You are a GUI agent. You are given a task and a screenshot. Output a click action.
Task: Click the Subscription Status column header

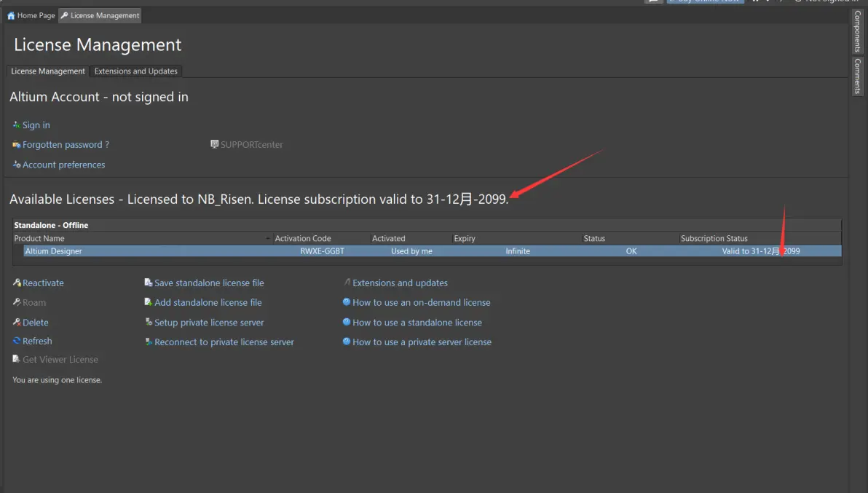tap(760, 238)
